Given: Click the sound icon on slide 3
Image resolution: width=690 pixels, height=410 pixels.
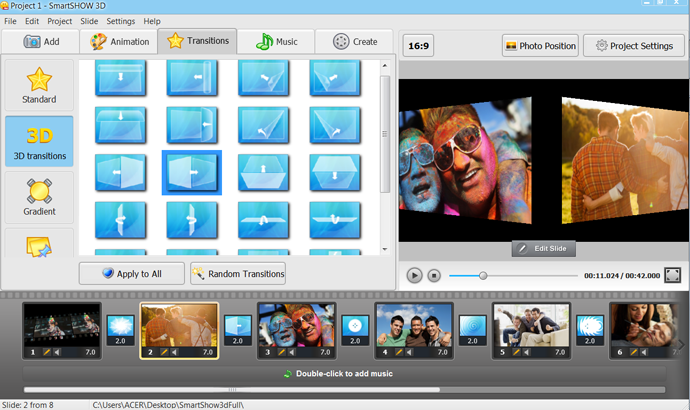Looking at the screenshot, I should [x=292, y=352].
